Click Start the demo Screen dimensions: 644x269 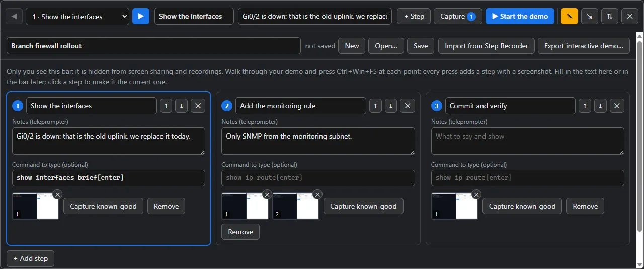pos(520,16)
